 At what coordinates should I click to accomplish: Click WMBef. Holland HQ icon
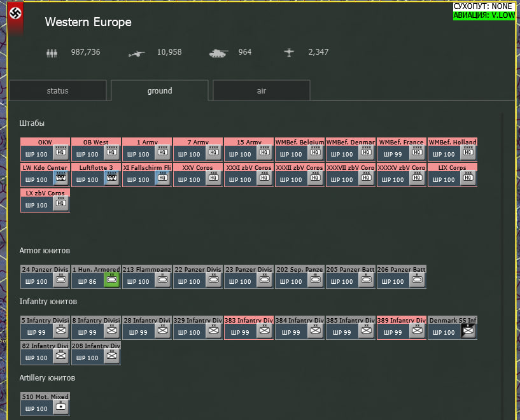click(468, 152)
